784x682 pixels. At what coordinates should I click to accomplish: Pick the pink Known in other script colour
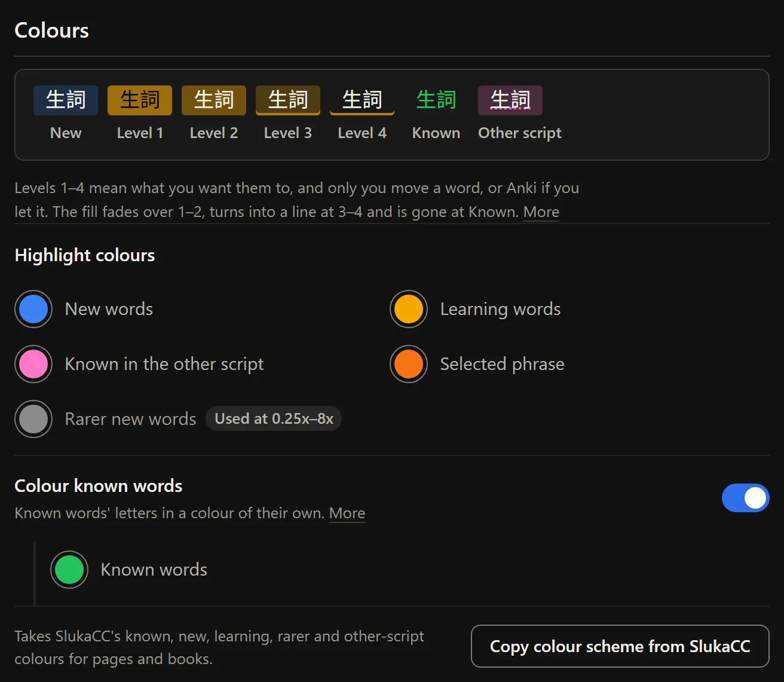click(33, 364)
